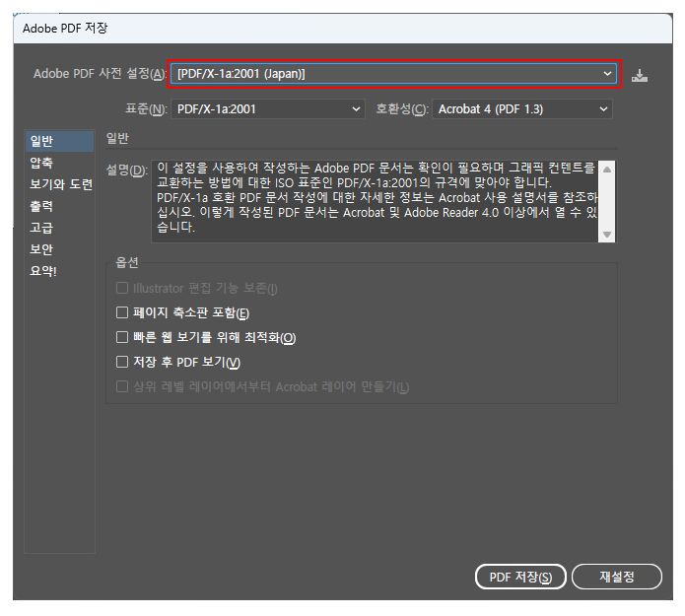Check the 저장 후 PDF 보기 option
Image resolution: width=685 pixels, height=616 pixels.
pos(123,363)
